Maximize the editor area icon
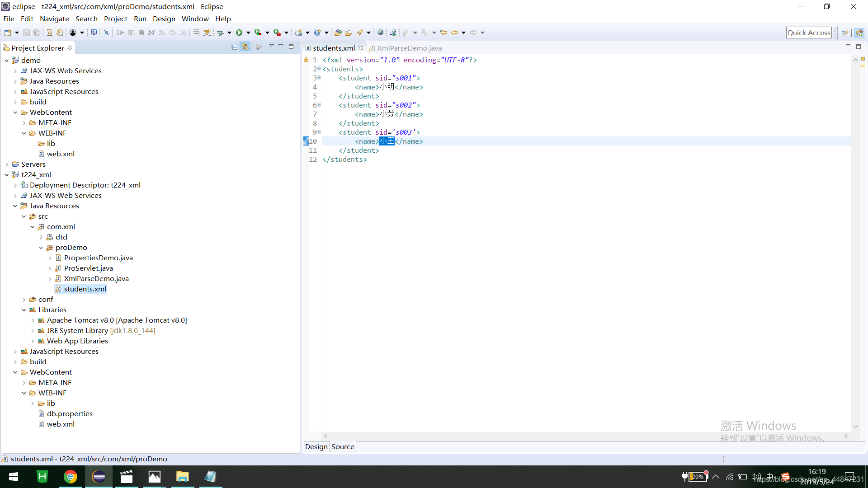Image resolution: width=868 pixels, height=488 pixels. click(x=859, y=47)
